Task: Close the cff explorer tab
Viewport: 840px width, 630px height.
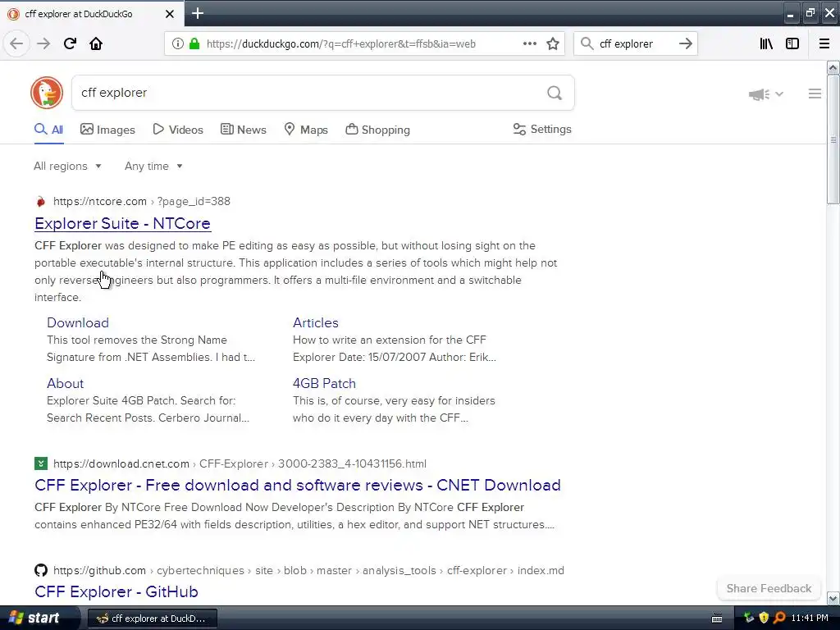Action: (x=169, y=14)
